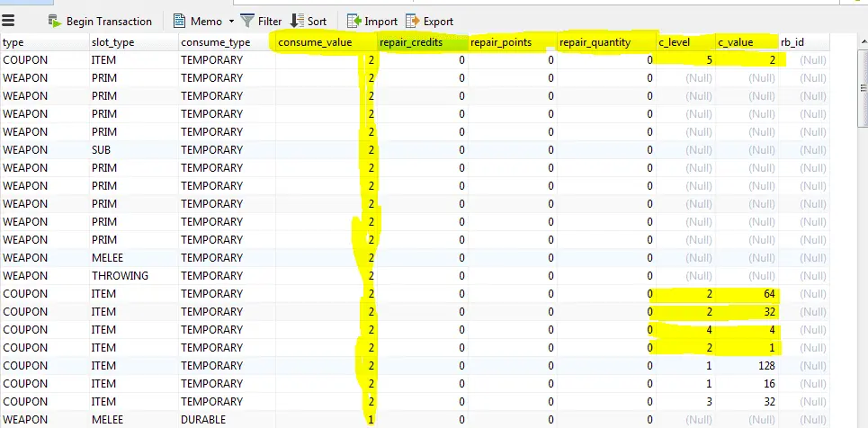Select the slot_type column header
Screen dimensions: 868x428
point(134,42)
